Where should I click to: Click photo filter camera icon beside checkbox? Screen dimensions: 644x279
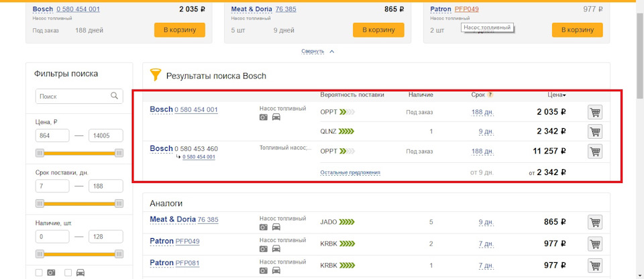(x=51, y=272)
